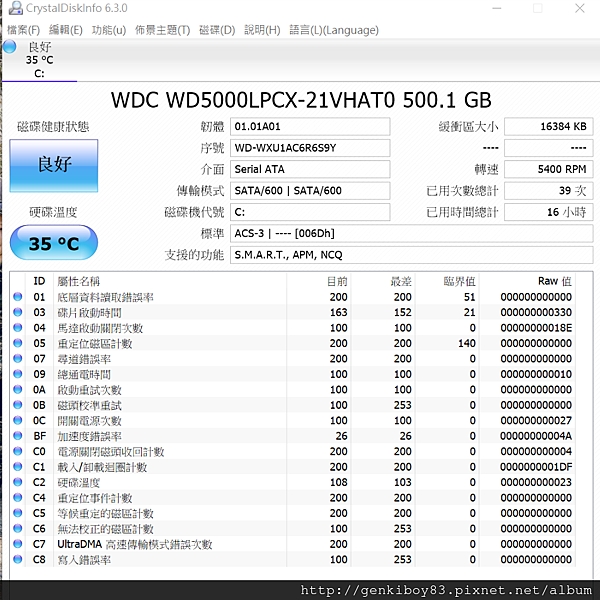Click the standard field ACS-3 | ---- [006Dh]
600x600 pixels.
click(x=412, y=233)
